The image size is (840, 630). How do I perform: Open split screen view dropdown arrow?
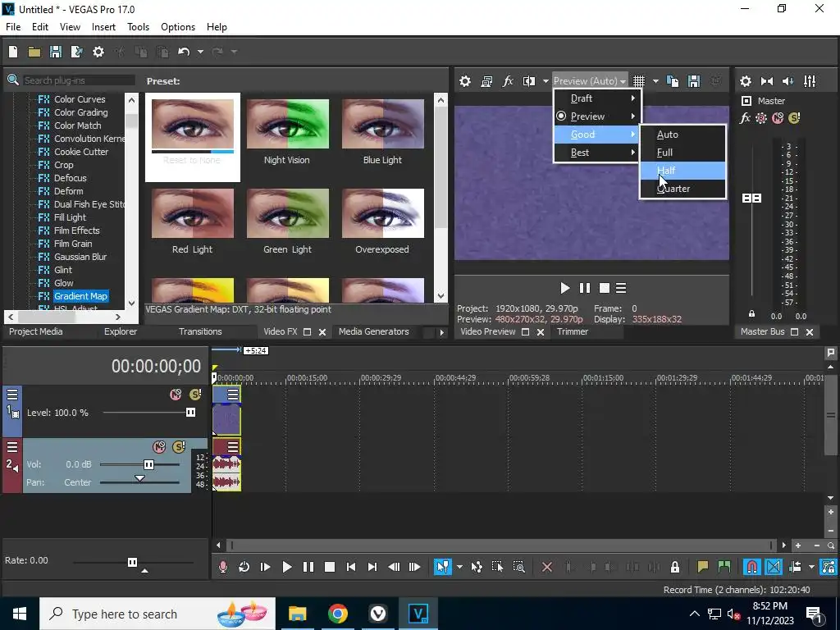pyautogui.click(x=546, y=81)
